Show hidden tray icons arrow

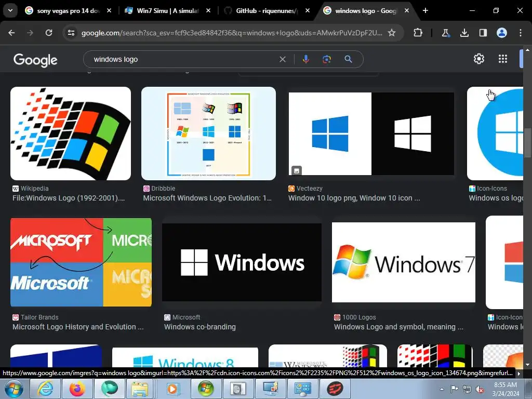[442, 389]
